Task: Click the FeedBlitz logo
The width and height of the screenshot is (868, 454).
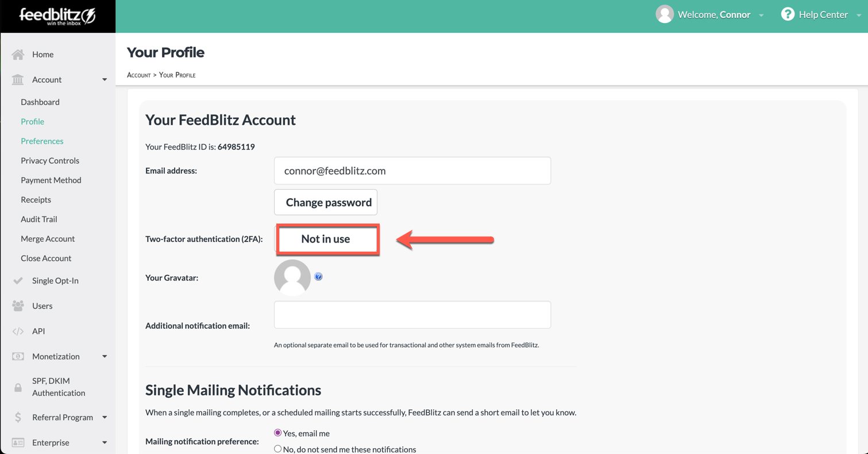Action: (57, 16)
